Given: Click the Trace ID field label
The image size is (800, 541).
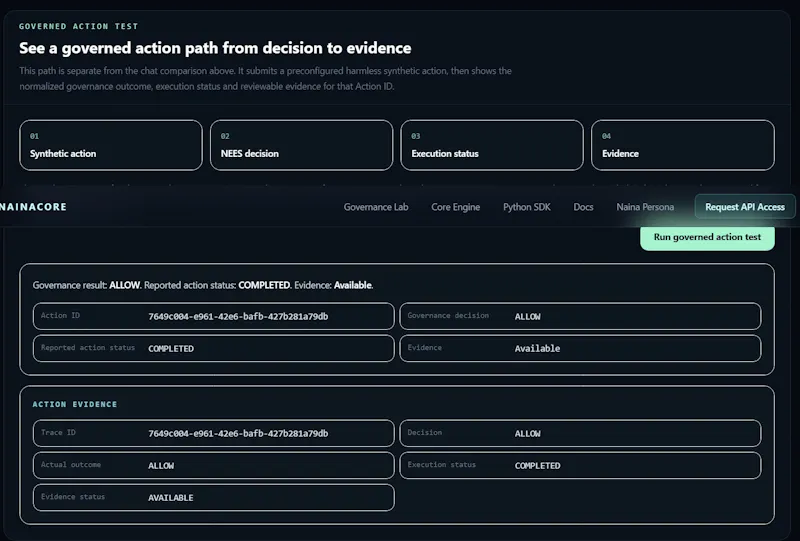Looking at the screenshot, I should (58, 432).
